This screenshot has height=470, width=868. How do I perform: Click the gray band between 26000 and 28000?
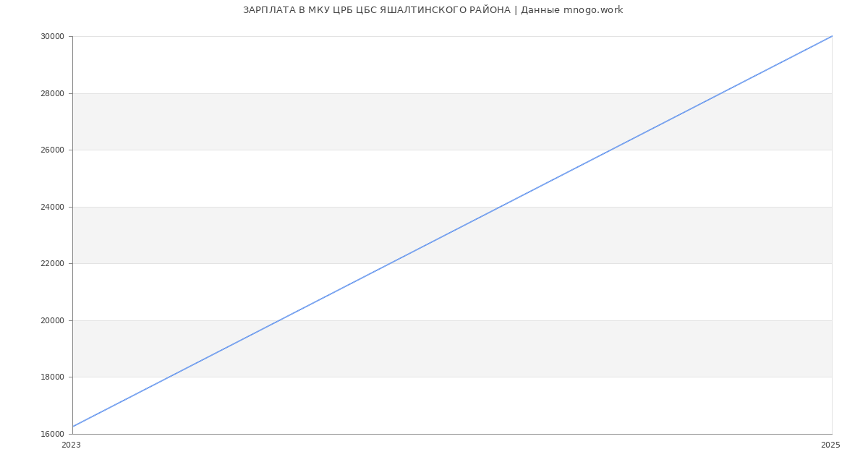pos(452,121)
